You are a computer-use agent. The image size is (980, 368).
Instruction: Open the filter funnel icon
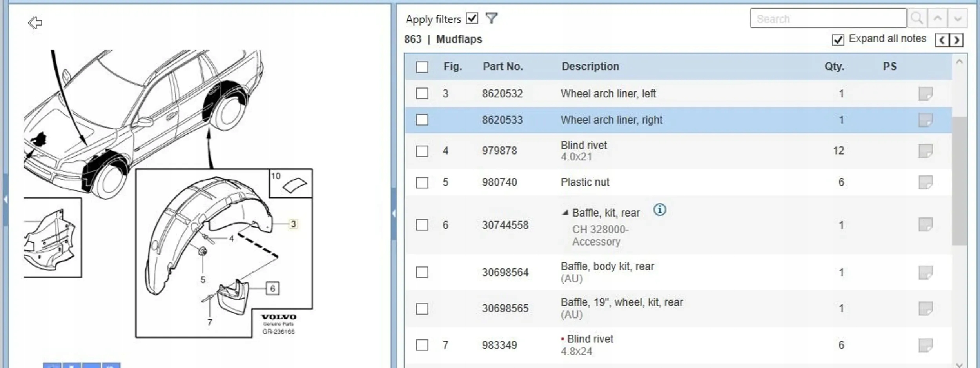coord(491,18)
